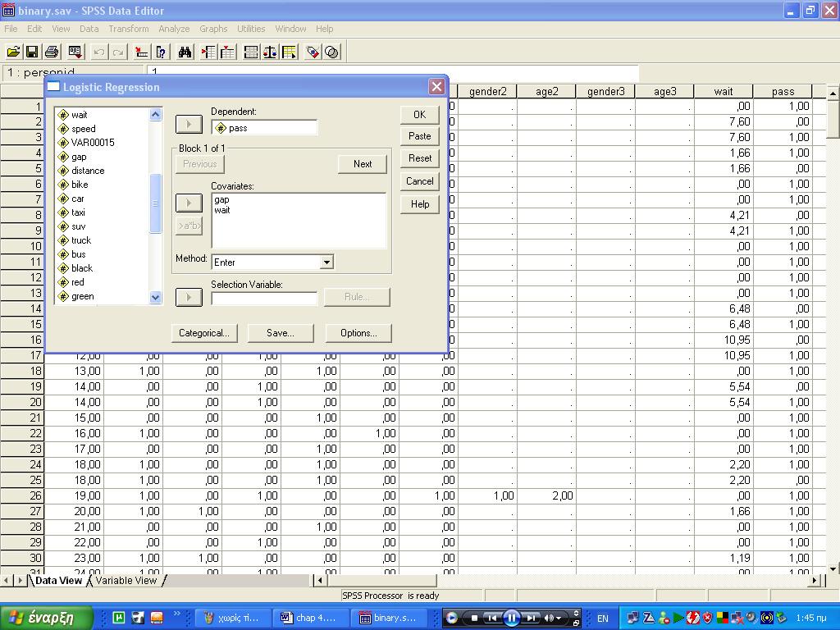Select 'taxi' in the variable list
The width and height of the screenshot is (840, 630).
pyautogui.click(x=78, y=212)
